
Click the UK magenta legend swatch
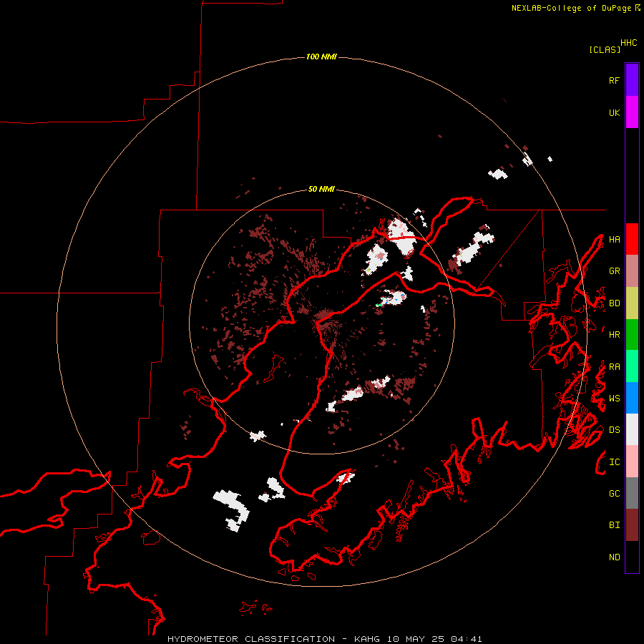point(632,112)
